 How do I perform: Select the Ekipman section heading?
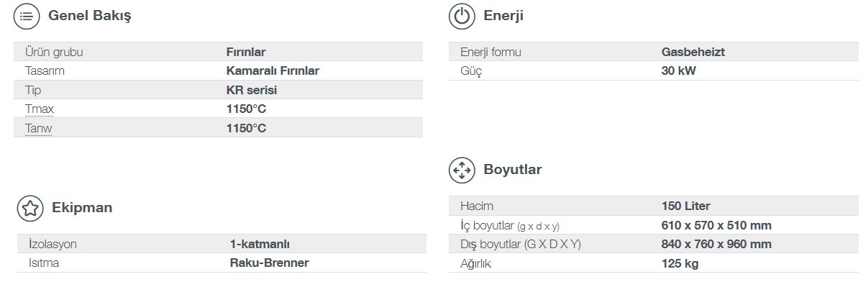pos(82,208)
